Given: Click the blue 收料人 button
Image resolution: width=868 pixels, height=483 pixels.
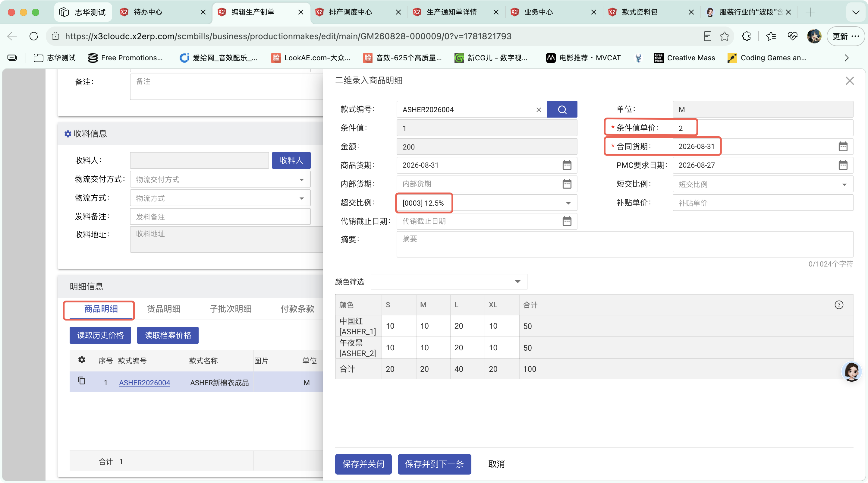Looking at the screenshot, I should (291, 160).
